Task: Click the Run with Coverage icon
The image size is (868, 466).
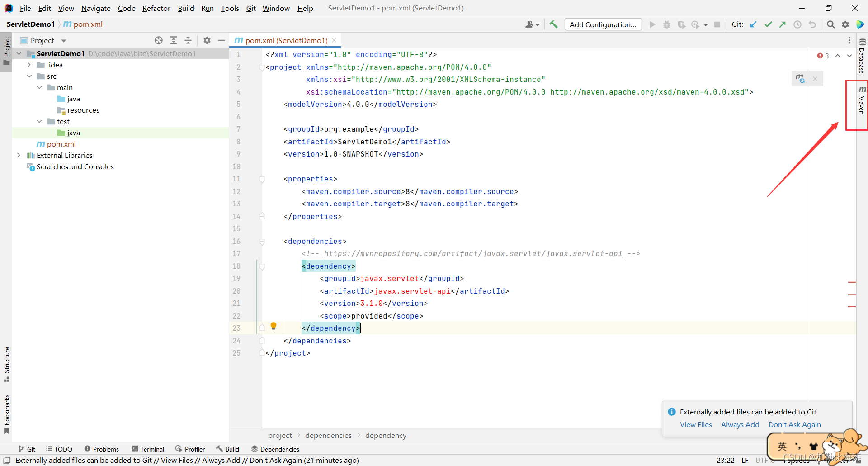Action: click(681, 24)
